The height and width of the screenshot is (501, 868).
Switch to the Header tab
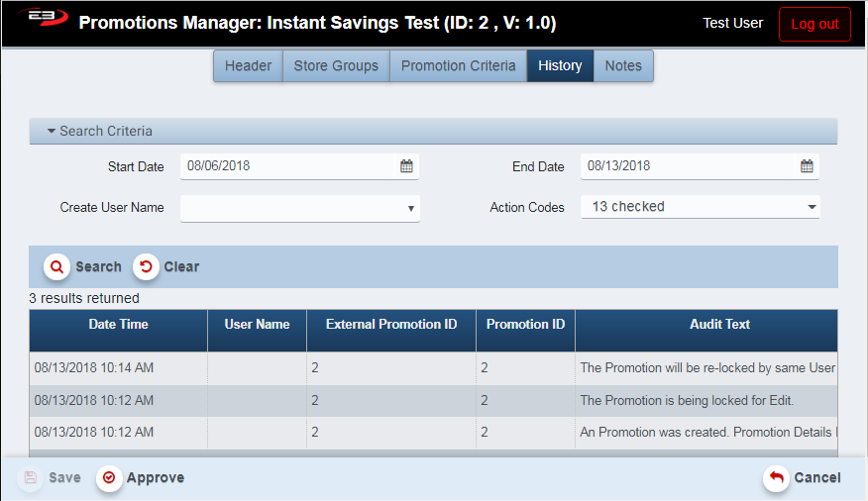pyautogui.click(x=248, y=66)
